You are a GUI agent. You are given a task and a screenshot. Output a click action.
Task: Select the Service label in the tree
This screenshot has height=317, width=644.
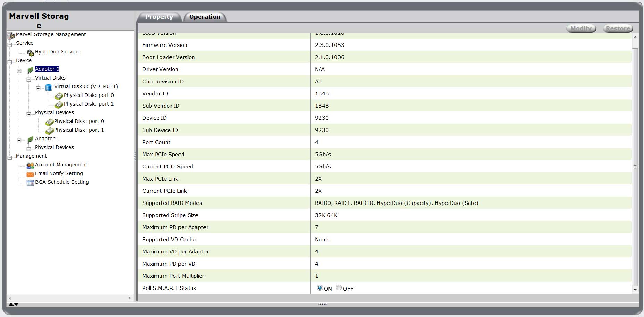point(25,43)
